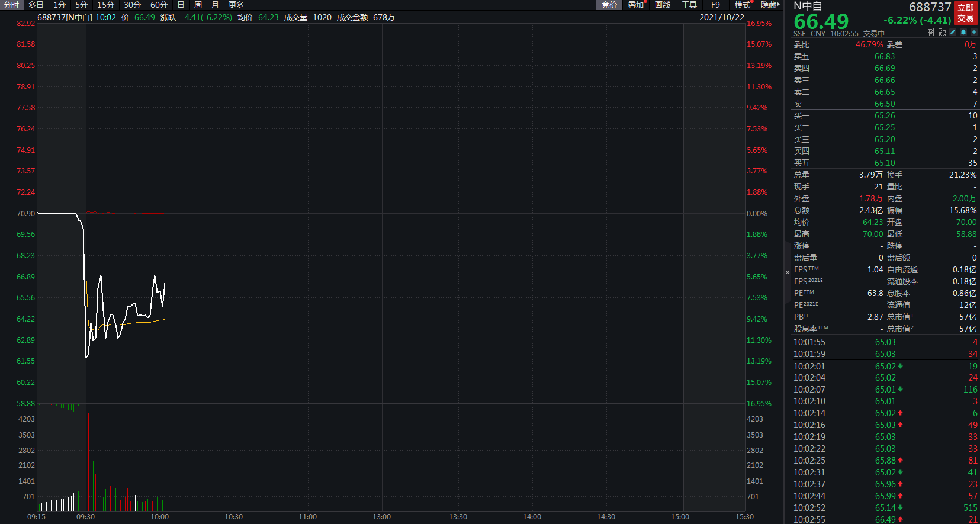Click the stock name N中自
This screenshot has width=980, height=524.
(x=808, y=7)
